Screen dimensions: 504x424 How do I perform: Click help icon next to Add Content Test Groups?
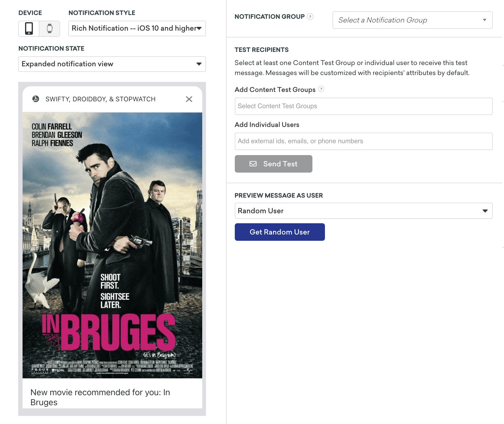321,89
